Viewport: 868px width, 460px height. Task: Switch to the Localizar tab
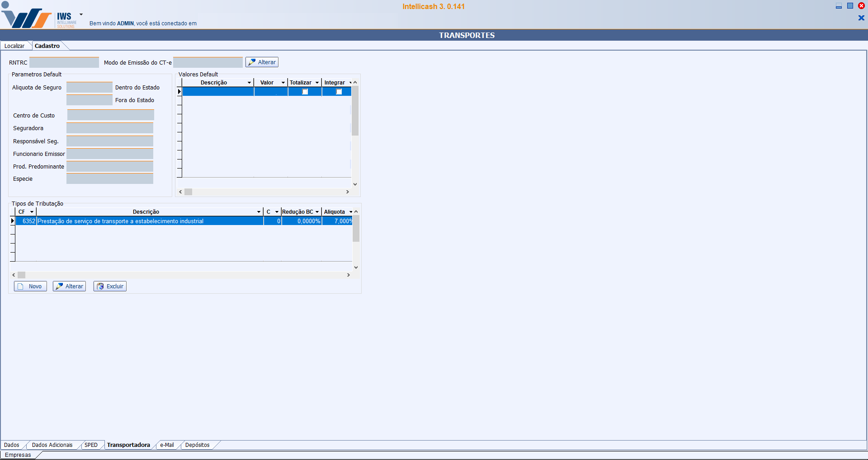point(14,46)
